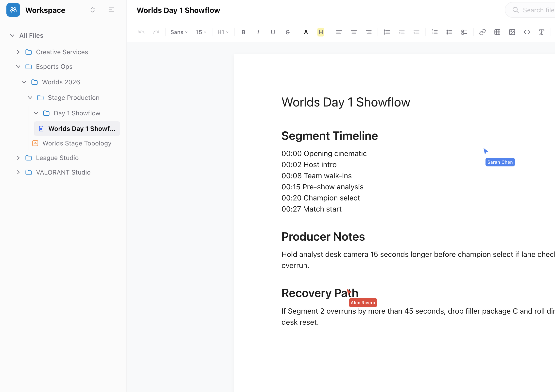555x392 pixels.
Task: Select the League Studio folder
Action: [57, 158]
